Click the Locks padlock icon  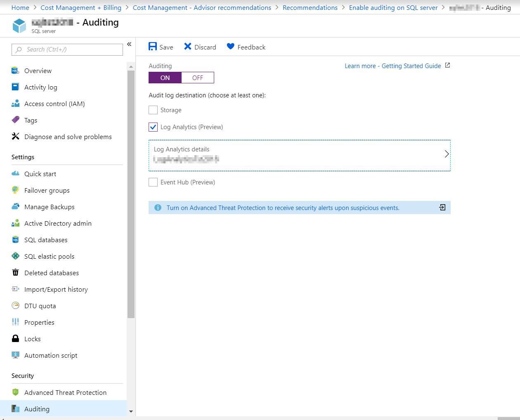coord(15,338)
